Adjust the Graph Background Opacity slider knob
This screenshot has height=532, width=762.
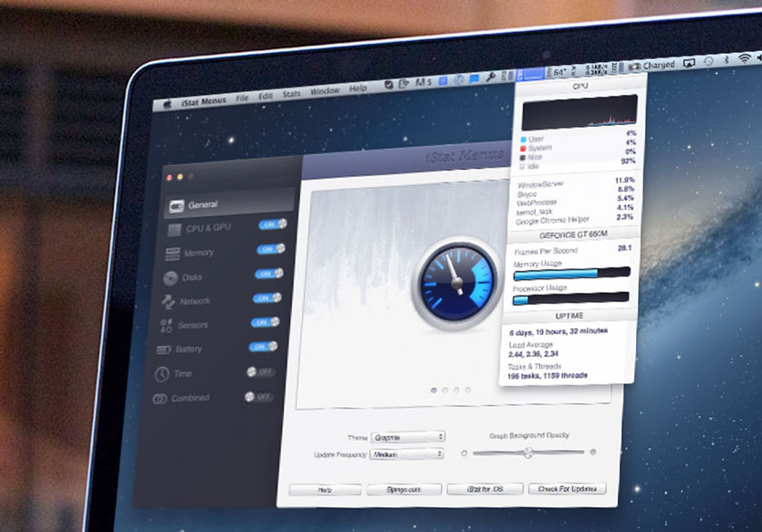528,453
